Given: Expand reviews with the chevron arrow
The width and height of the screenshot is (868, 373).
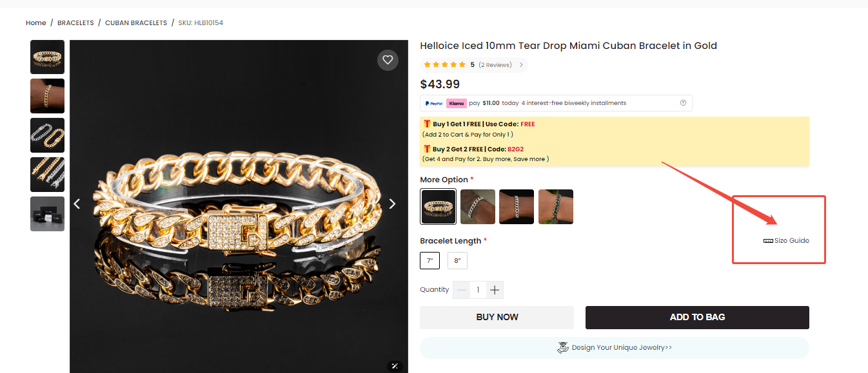Looking at the screenshot, I should pyautogui.click(x=521, y=65).
